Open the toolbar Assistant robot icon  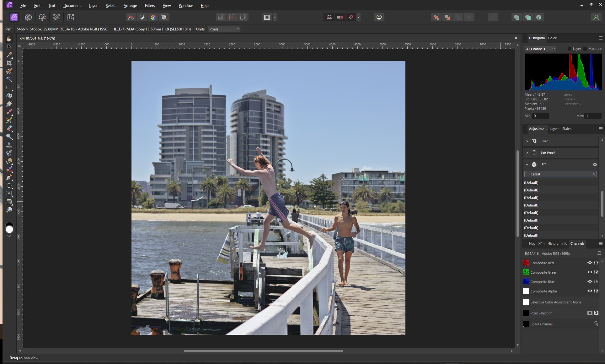coord(379,17)
